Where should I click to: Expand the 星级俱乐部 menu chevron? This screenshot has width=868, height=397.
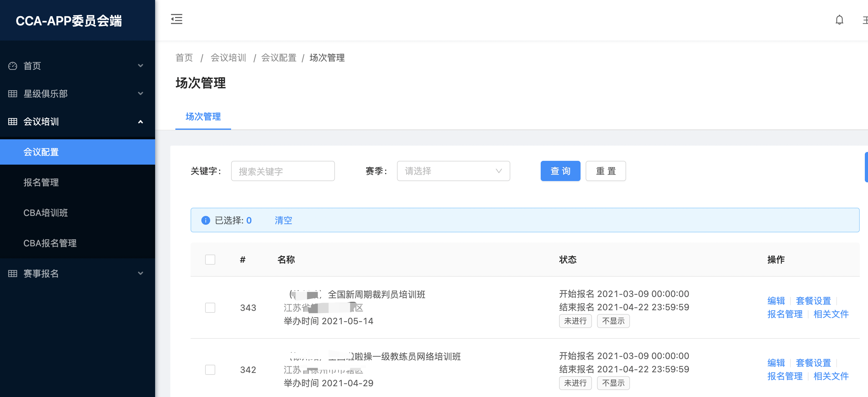coord(141,94)
